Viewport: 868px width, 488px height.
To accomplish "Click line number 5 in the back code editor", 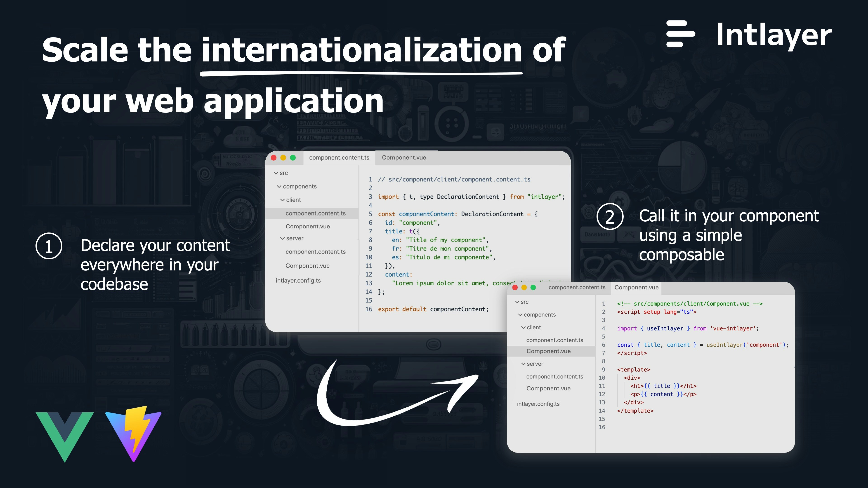I will (x=370, y=214).
